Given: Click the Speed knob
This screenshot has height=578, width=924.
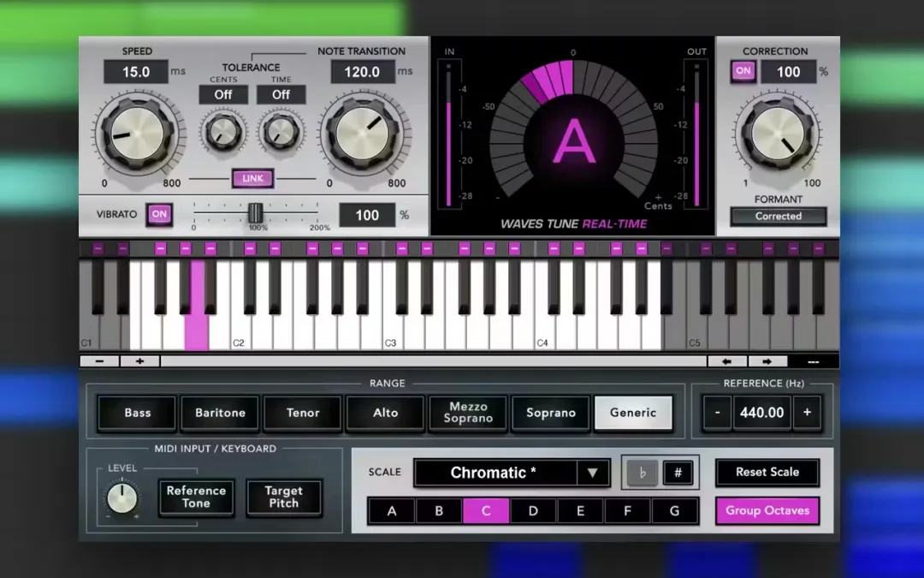Looking at the screenshot, I should pos(137,134).
